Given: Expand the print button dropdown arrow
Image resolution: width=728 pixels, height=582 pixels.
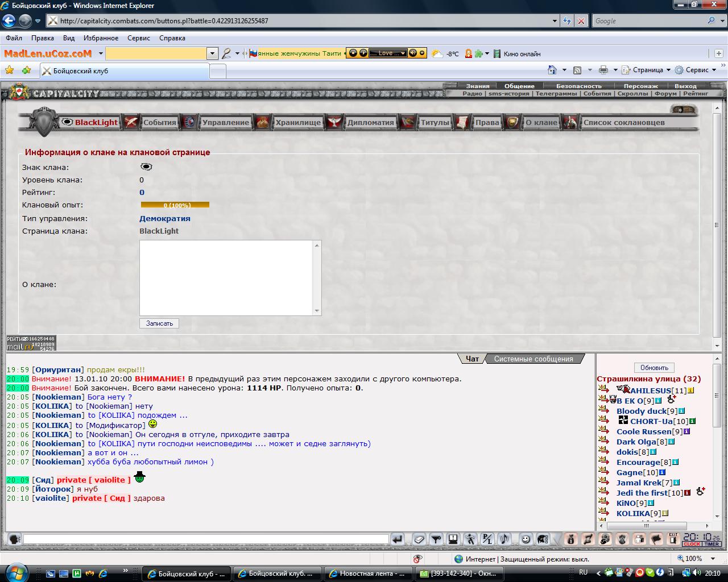Looking at the screenshot, I should coord(615,70).
